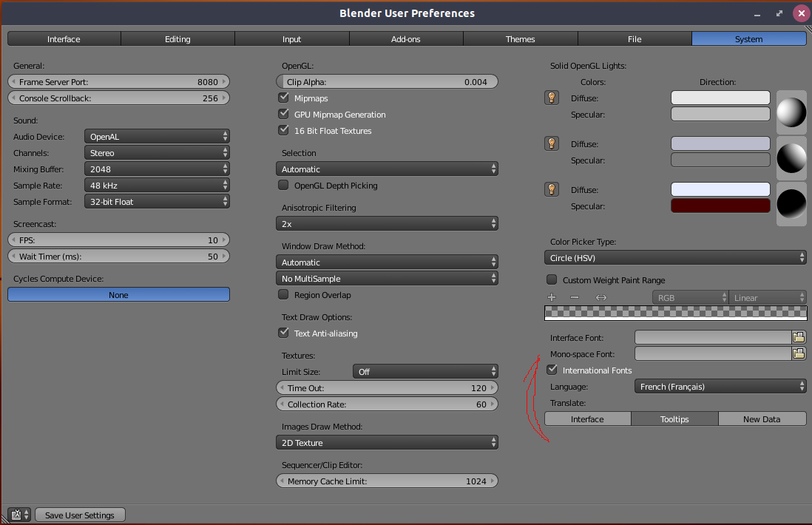The height and width of the screenshot is (525, 812).
Task: Open the editor type selector icon
Action: click(19, 515)
